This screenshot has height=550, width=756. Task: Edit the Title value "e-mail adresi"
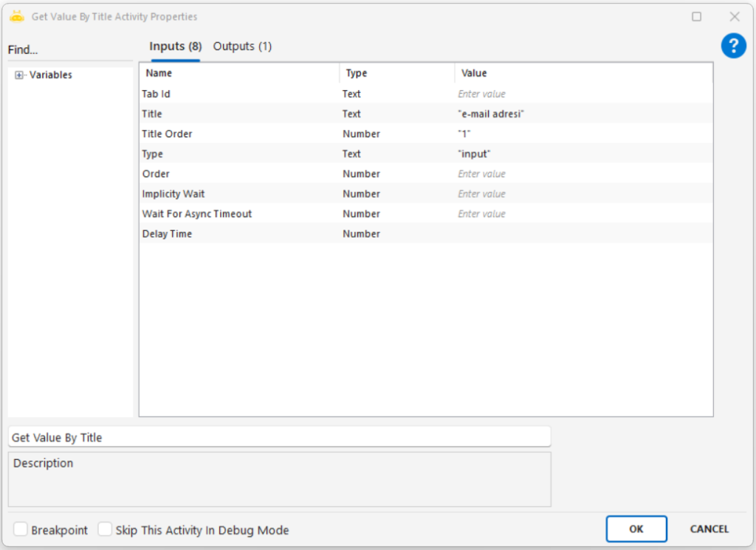[583, 114]
